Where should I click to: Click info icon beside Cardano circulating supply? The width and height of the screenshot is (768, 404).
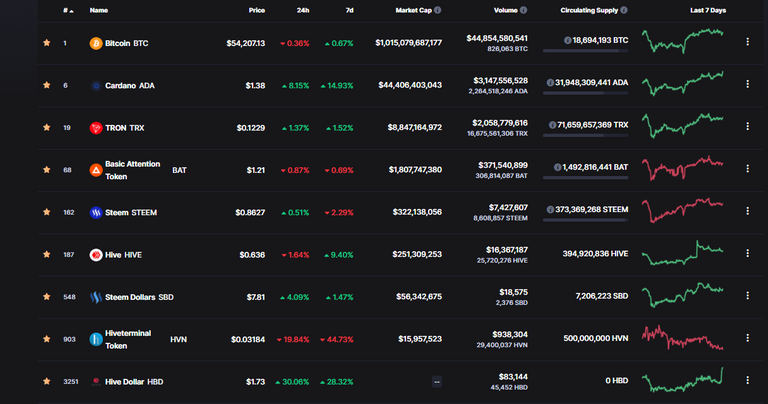pos(550,82)
